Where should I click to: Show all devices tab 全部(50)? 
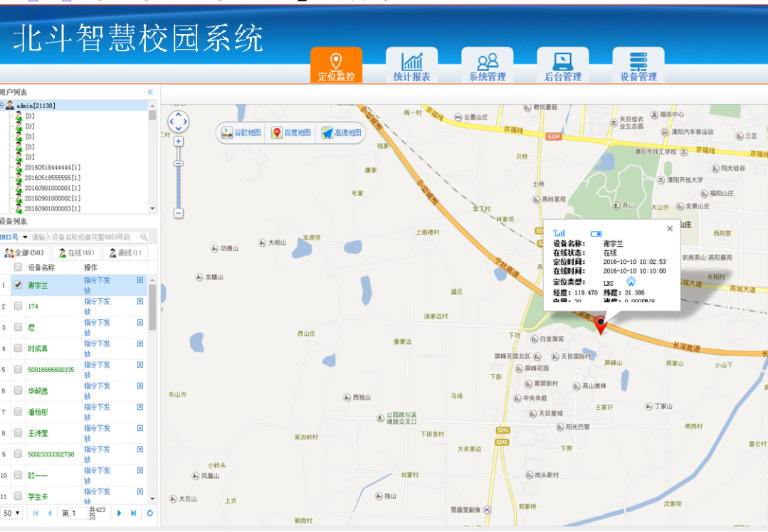pos(24,252)
